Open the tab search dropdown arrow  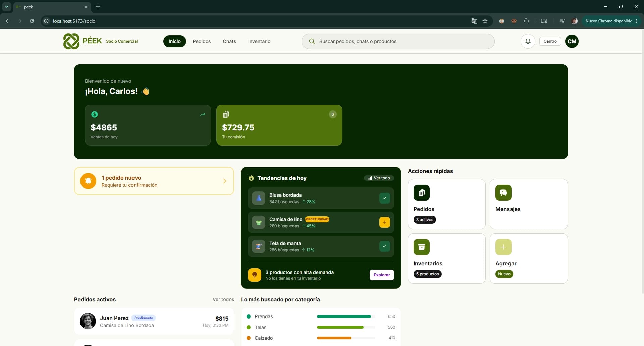coord(6,7)
